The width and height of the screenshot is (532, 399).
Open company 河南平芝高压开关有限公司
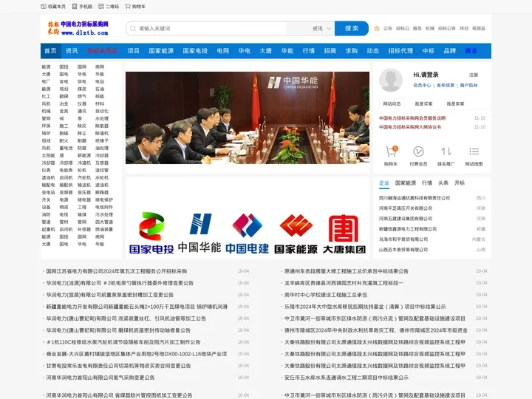click(406, 208)
